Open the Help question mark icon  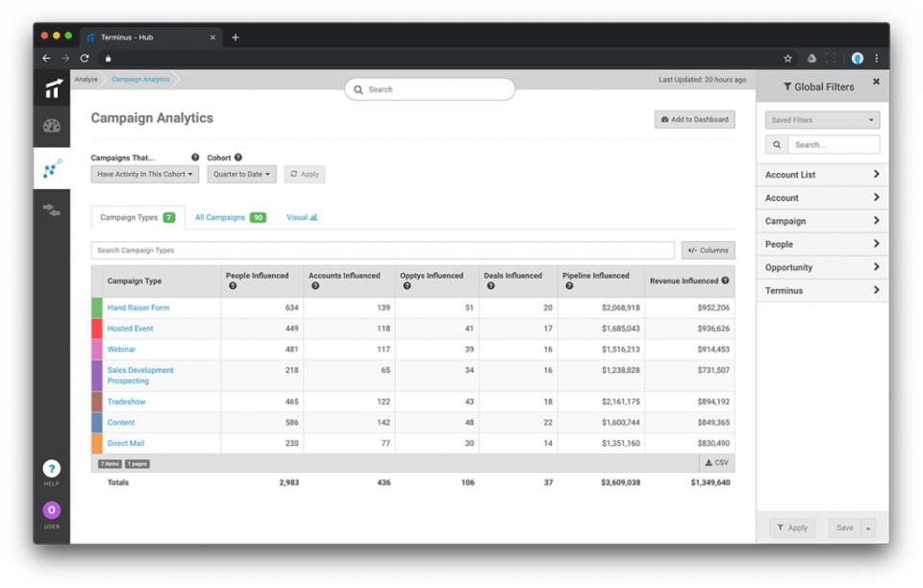click(x=52, y=469)
